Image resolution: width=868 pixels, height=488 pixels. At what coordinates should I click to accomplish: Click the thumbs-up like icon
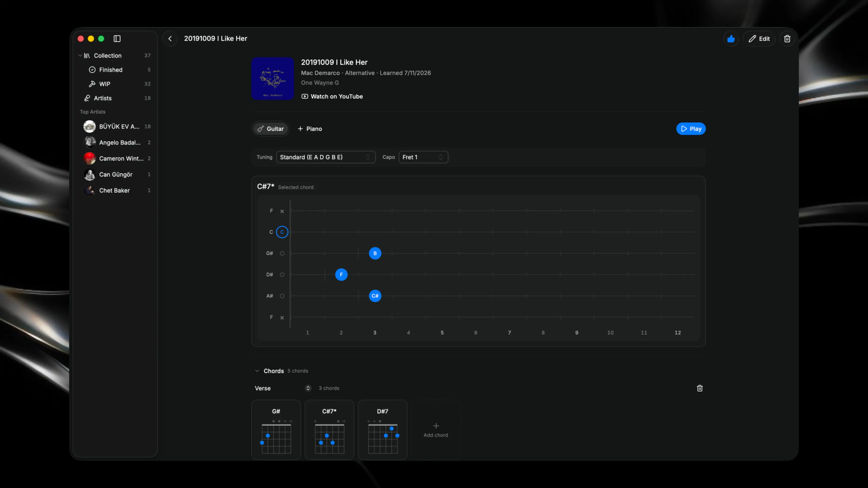(x=731, y=39)
